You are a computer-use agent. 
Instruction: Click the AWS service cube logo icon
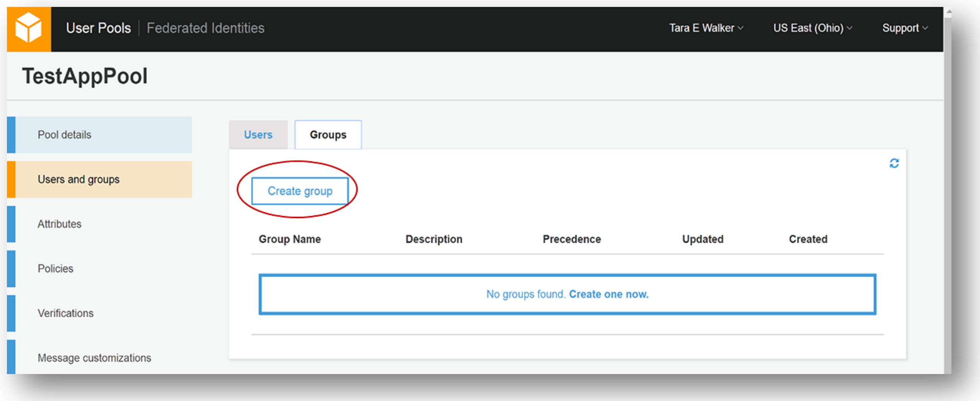pyautogui.click(x=29, y=28)
